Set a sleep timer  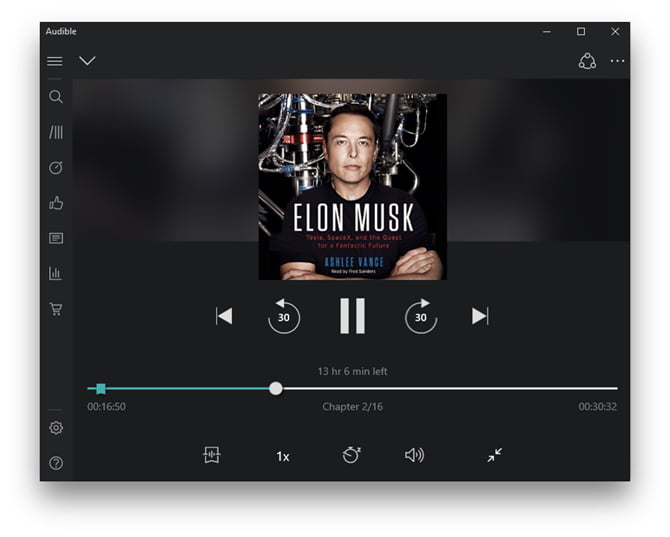pos(351,455)
